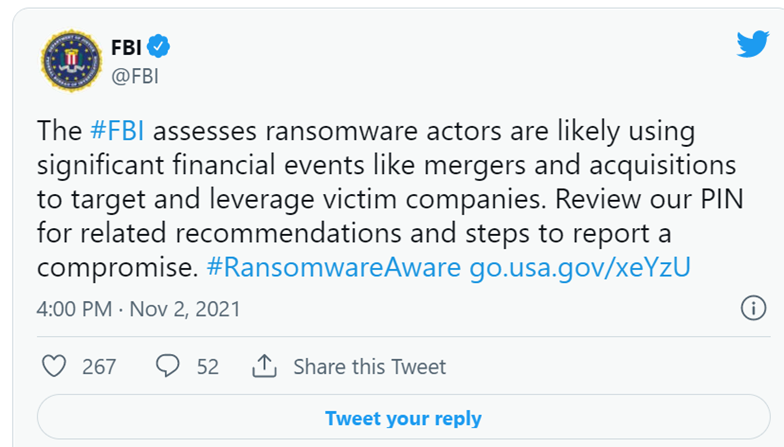Click the Share this Tweet label
Image resolution: width=784 pixels, height=447 pixels.
[x=369, y=367]
